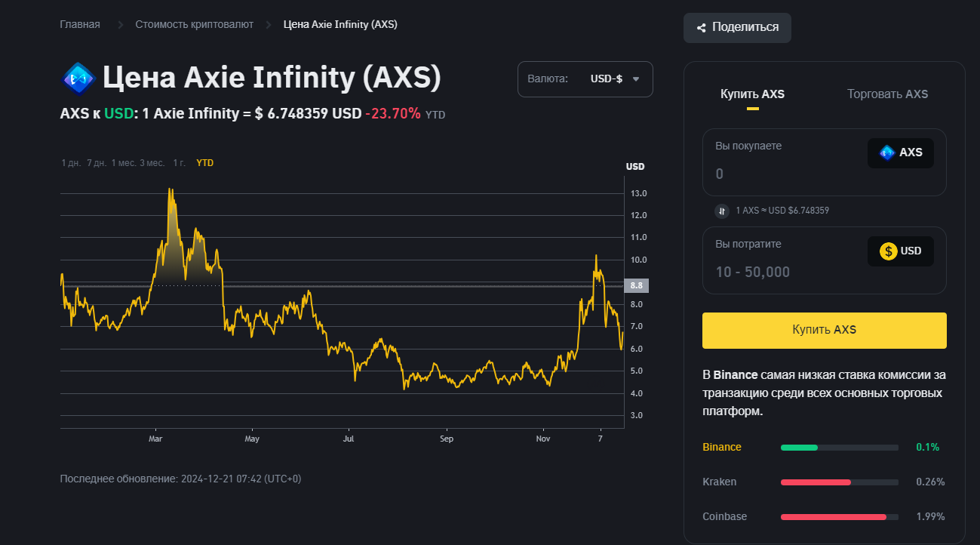Expand the AXS asset selector
Viewport: 980px width, 545px height.
(901, 152)
